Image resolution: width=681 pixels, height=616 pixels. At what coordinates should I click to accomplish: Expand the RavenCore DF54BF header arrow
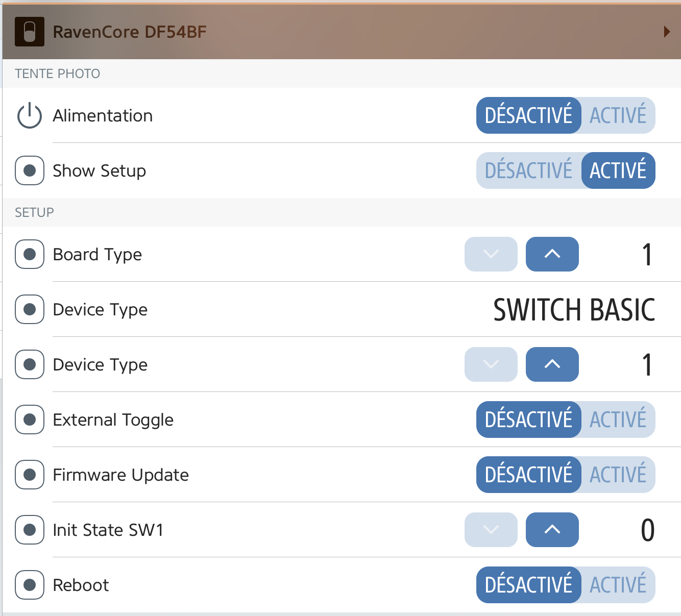[667, 32]
